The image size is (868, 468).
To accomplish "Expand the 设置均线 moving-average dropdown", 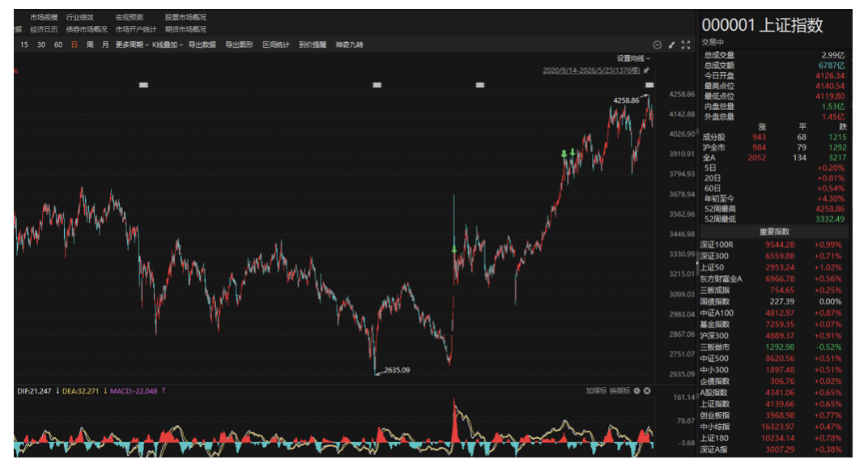I will pos(634,58).
